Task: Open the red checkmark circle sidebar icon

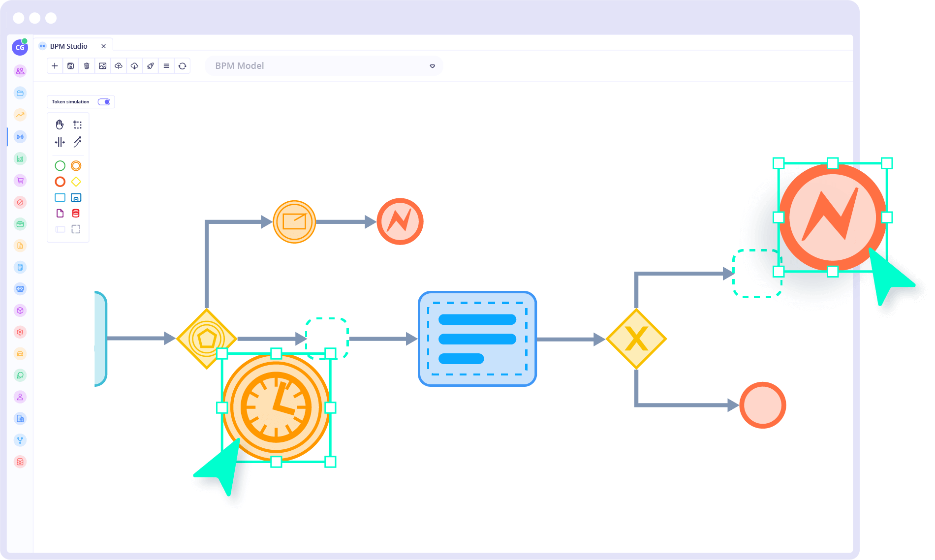Action: (20, 202)
